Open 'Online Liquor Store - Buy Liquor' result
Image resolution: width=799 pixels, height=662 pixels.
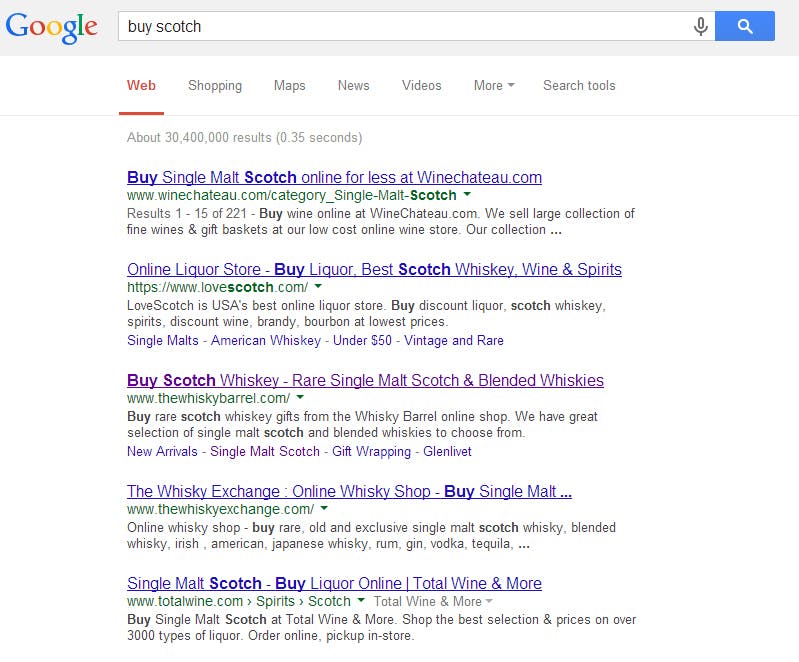[374, 269]
